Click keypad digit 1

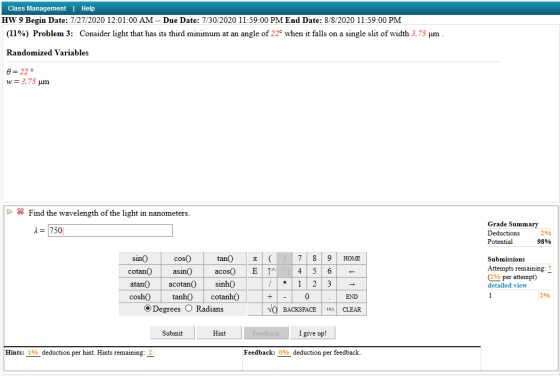300,284
